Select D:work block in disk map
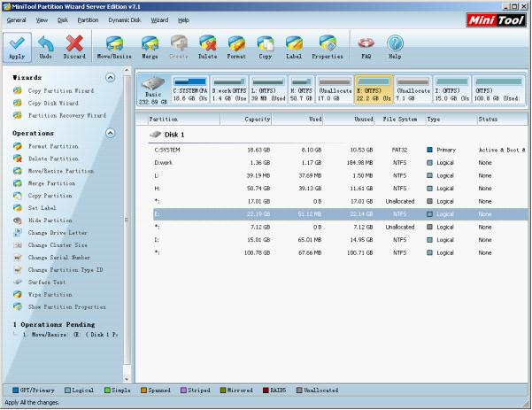This screenshot has width=532, height=410. point(229,90)
